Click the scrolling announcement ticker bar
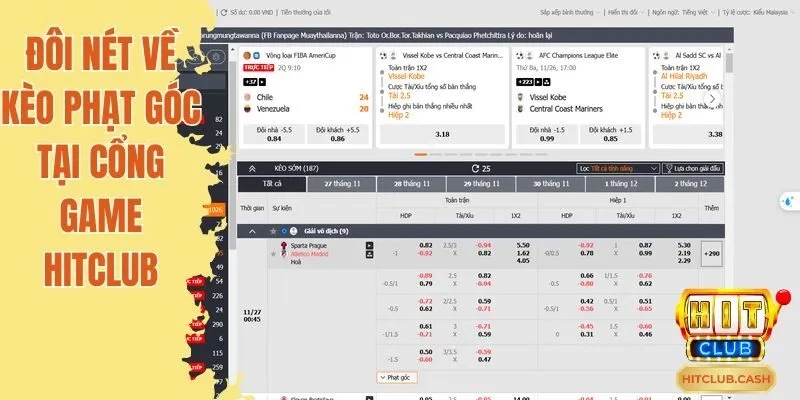The height and width of the screenshot is (400, 800). tap(466, 35)
